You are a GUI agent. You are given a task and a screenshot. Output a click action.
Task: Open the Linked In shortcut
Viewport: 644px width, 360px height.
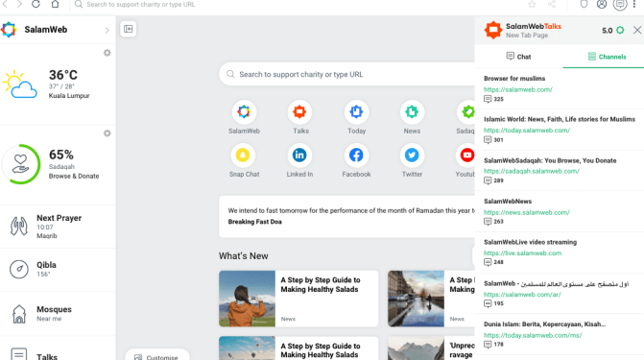(x=299, y=155)
